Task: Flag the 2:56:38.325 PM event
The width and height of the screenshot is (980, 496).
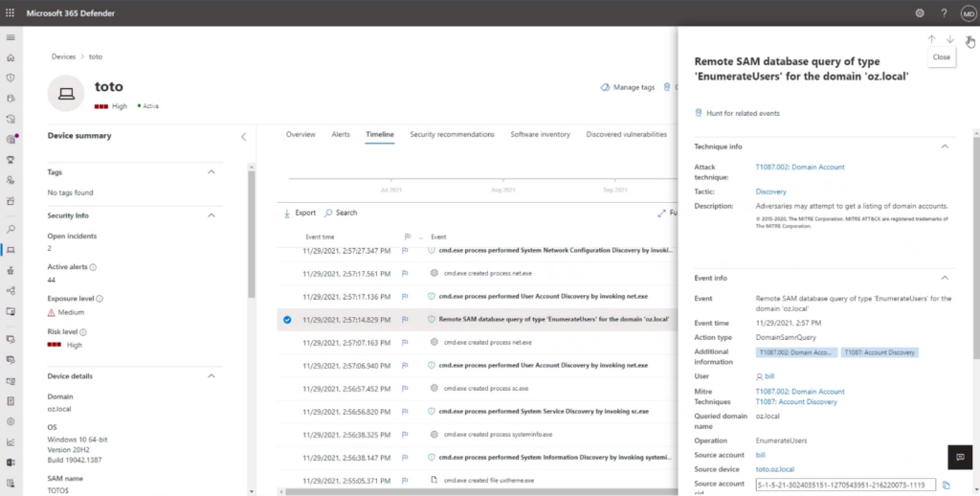Action: pyautogui.click(x=405, y=434)
